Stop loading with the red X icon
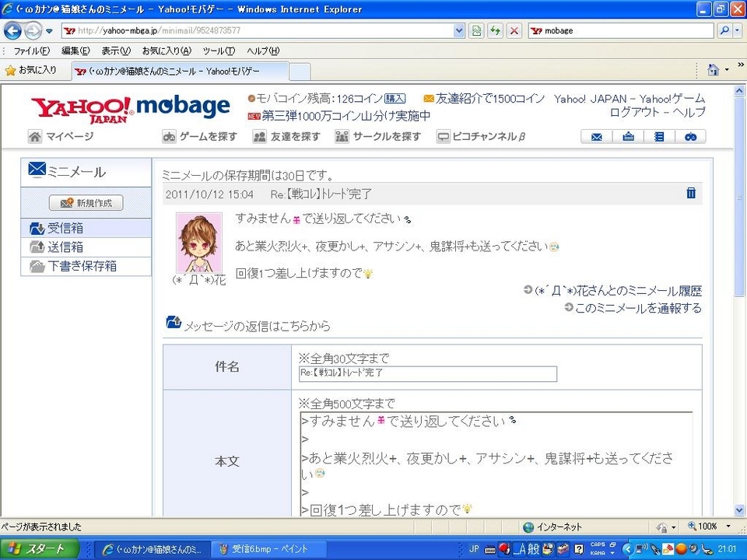The width and height of the screenshot is (747, 560). 514,31
